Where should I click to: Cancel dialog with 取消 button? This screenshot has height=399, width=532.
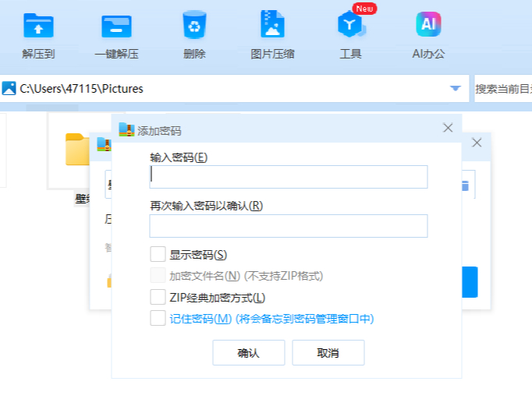[328, 353]
